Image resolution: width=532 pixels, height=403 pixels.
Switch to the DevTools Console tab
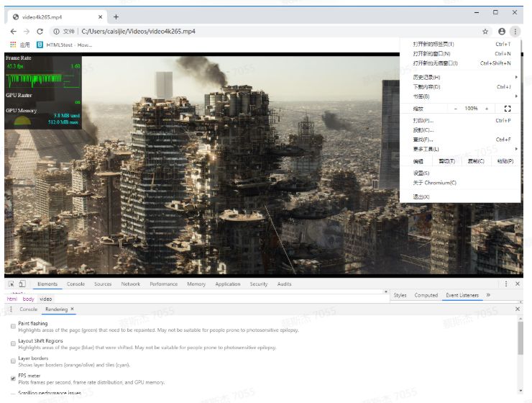click(x=75, y=284)
